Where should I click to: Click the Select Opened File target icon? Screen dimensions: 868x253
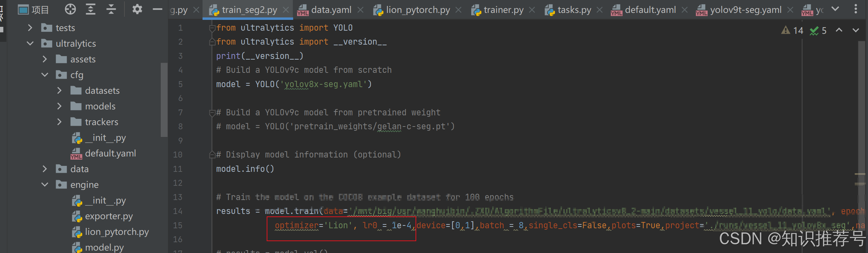pos(70,9)
